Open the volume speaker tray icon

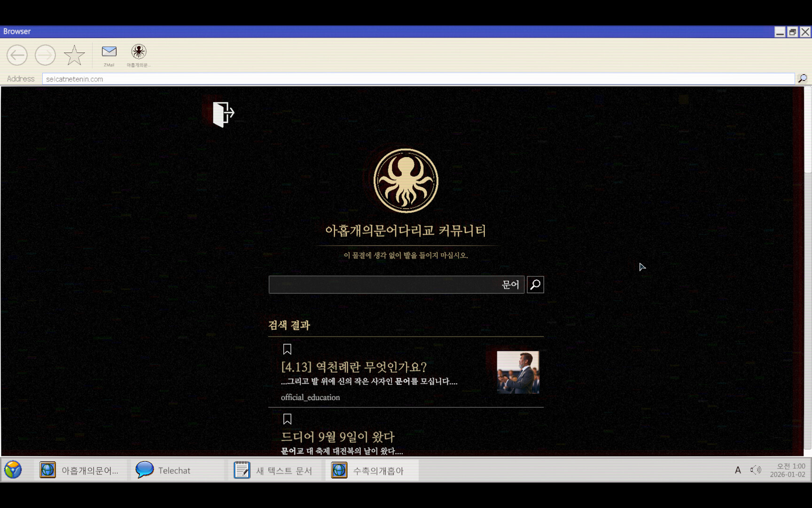(x=756, y=470)
